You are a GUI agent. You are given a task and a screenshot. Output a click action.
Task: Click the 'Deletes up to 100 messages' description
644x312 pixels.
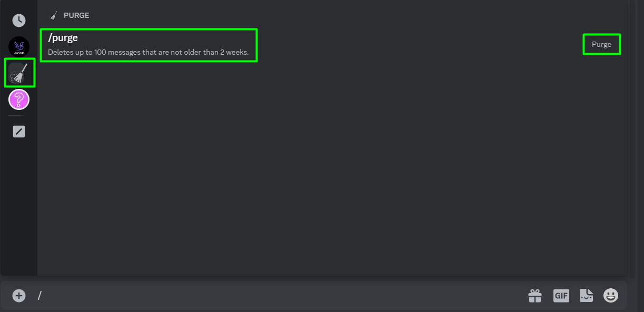coord(148,53)
